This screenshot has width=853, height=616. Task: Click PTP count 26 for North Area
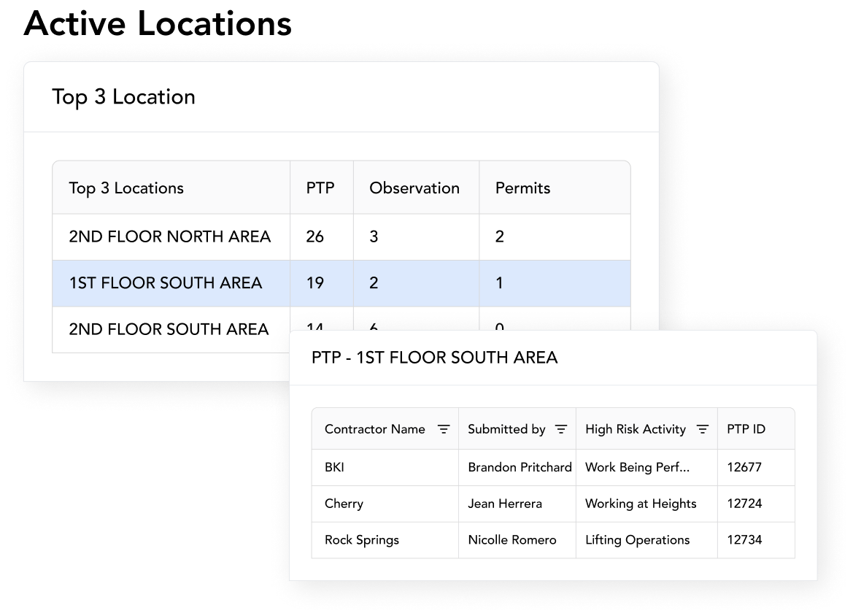coord(315,236)
